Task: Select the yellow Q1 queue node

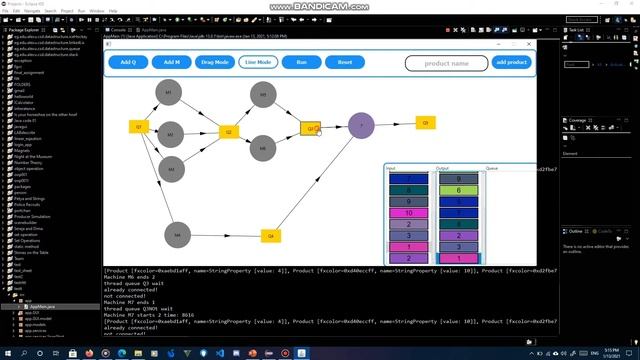Action: 139,127
